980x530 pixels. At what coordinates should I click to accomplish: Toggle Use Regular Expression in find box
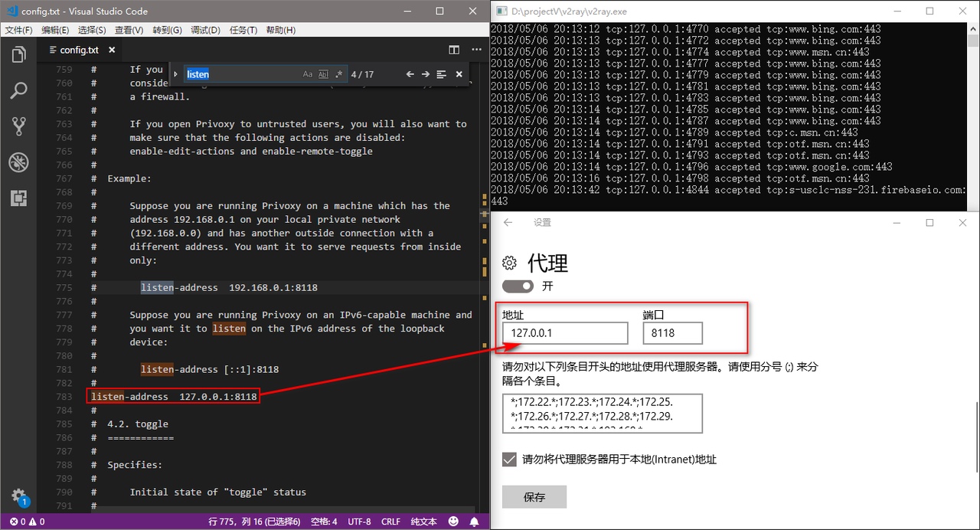pos(338,74)
